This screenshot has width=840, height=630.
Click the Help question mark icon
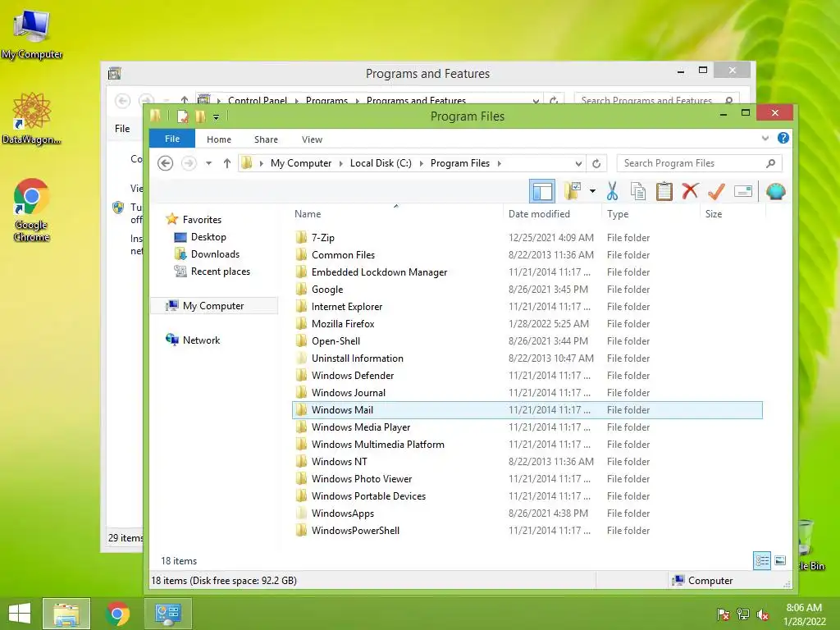point(783,138)
